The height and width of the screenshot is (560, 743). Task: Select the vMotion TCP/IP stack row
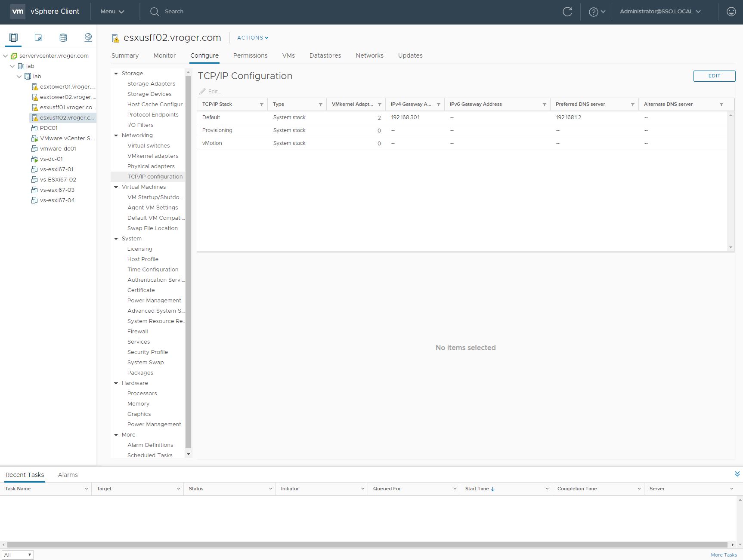pyautogui.click(x=462, y=143)
